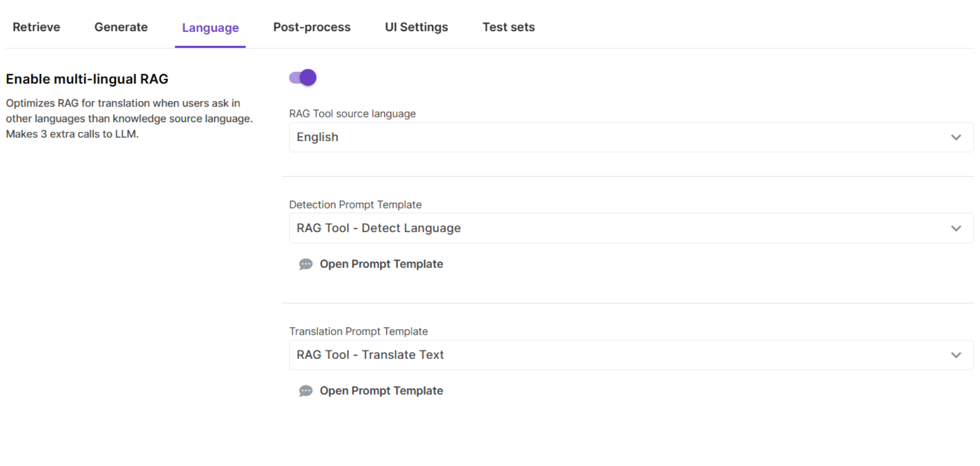Switch to the Retrieve tab
The width and height of the screenshot is (980, 466).
click(36, 27)
